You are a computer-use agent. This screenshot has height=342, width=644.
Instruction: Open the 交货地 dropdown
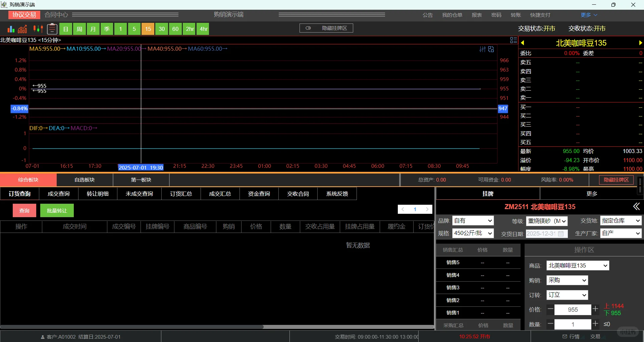point(621,221)
